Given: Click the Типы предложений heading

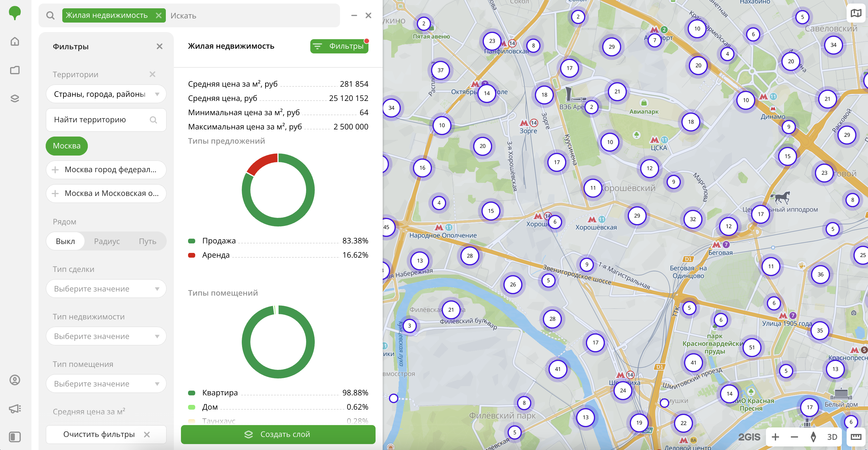Looking at the screenshot, I should tap(226, 141).
